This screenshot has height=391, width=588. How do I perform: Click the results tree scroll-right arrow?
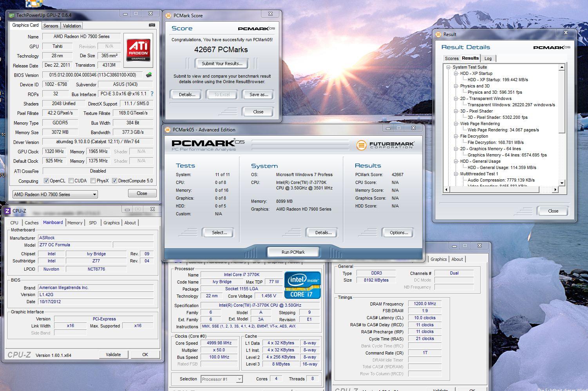pos(555,189)
